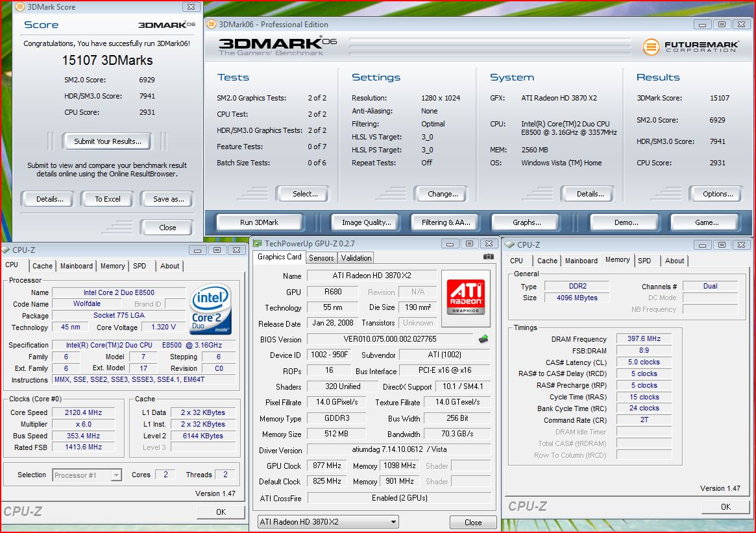Image resolution: width=756 pixels, height=533 pixels.
Task: Open Cache tab in right CPU-Z window
Action: coord(547,261)
